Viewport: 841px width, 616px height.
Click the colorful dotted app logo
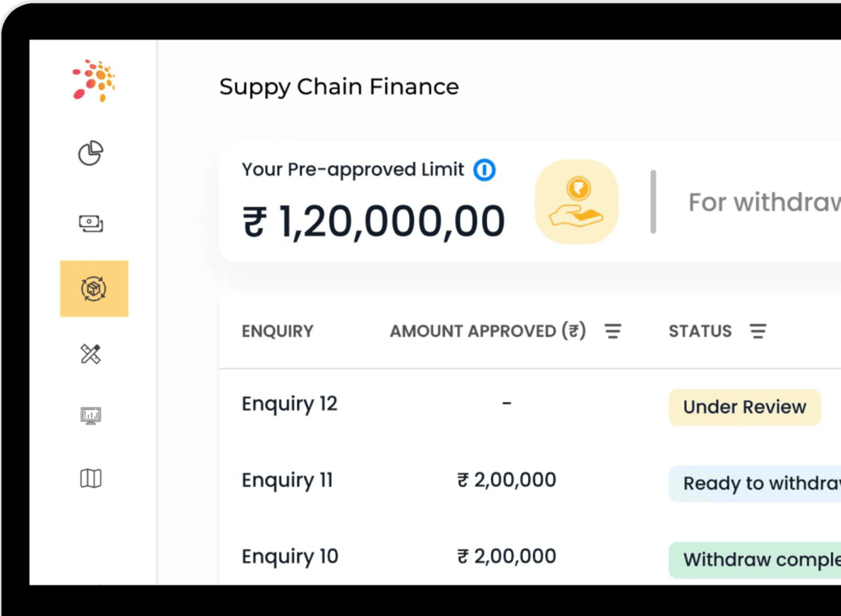pyautogui.click(x=93, y=80)
